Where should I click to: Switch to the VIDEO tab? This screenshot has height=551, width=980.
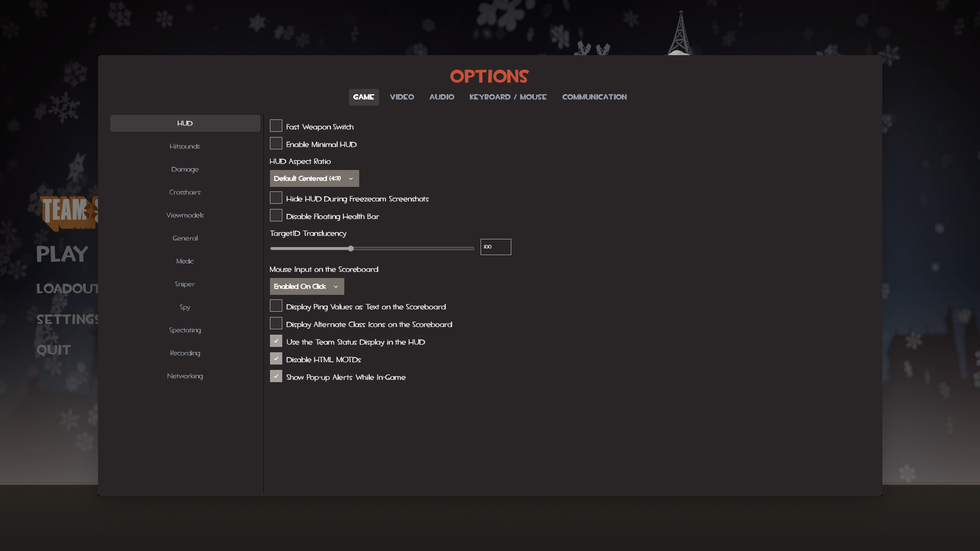(x=401, y=97)
